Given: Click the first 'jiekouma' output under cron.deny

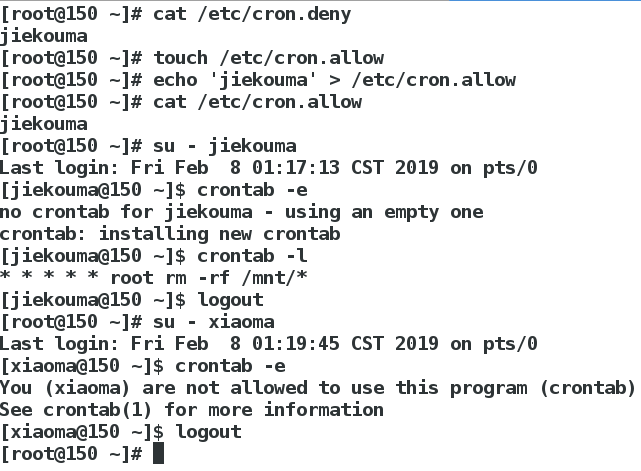Looking at the screenshot, I should point(44,36).
